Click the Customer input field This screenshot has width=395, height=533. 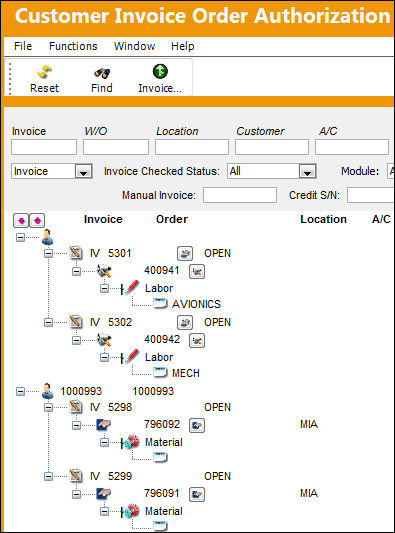coord(272,147)
